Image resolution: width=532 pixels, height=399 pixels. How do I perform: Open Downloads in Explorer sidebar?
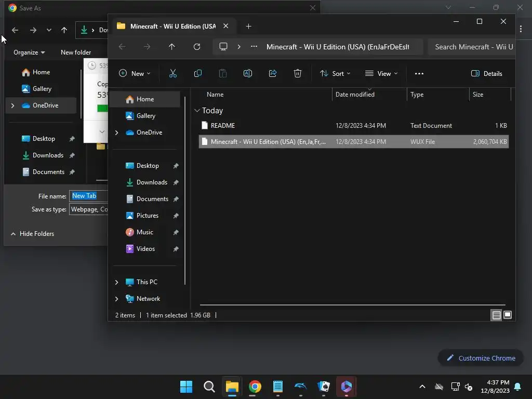coord(146,182)
